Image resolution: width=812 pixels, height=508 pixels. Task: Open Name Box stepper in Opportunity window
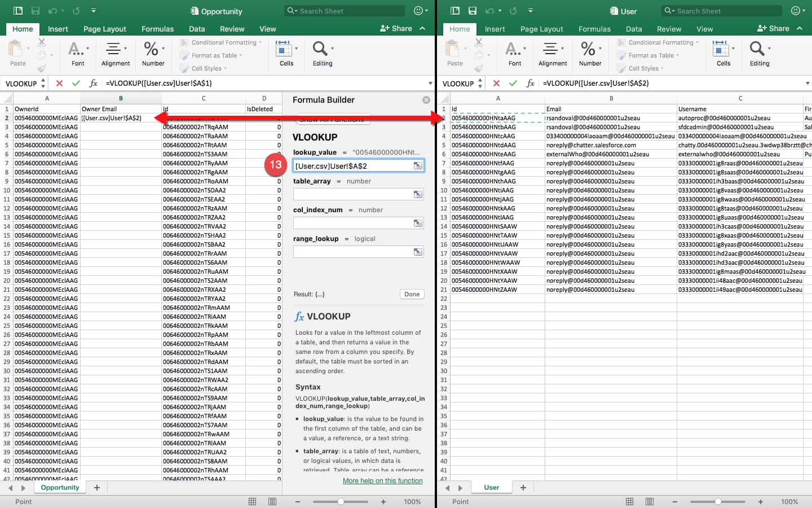pyautogui.click(x=43, y=83)
